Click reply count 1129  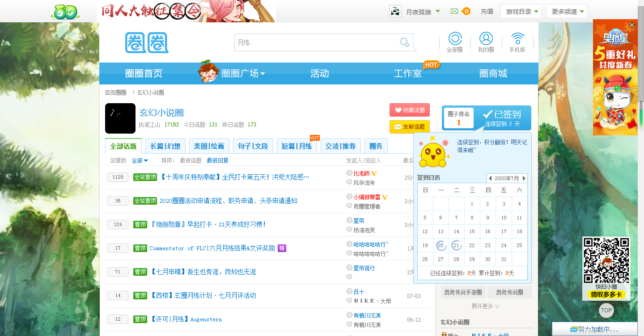(118, 177)
